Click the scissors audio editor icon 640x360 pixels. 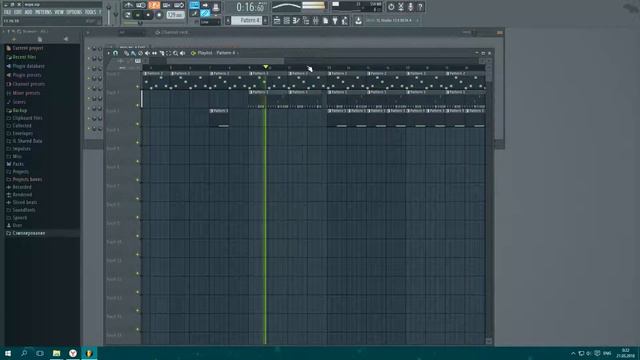coord(401,7)
